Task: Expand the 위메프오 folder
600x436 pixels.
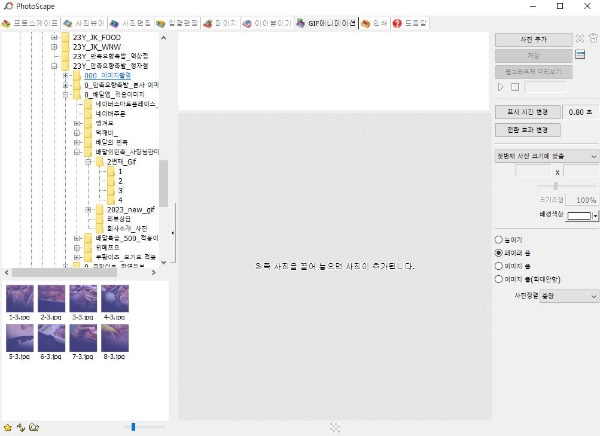Action: pos(77,248)
